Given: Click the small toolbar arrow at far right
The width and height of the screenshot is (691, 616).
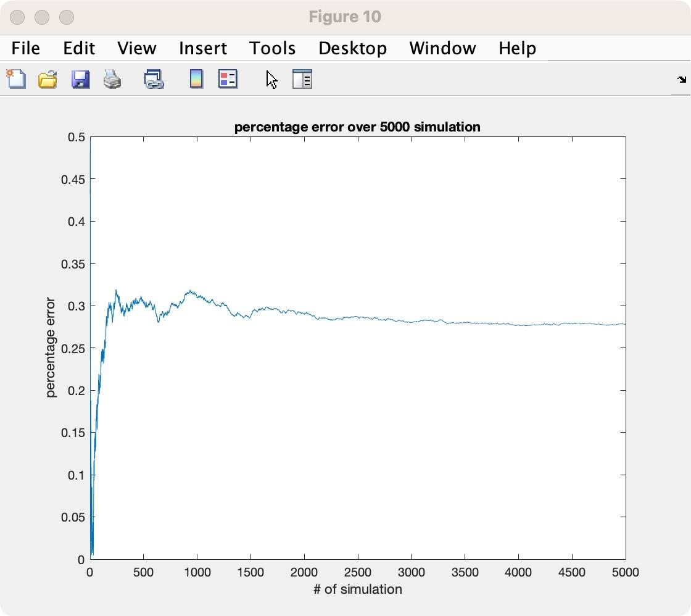Looking at the screenshot, I should [x=681, y=80].
